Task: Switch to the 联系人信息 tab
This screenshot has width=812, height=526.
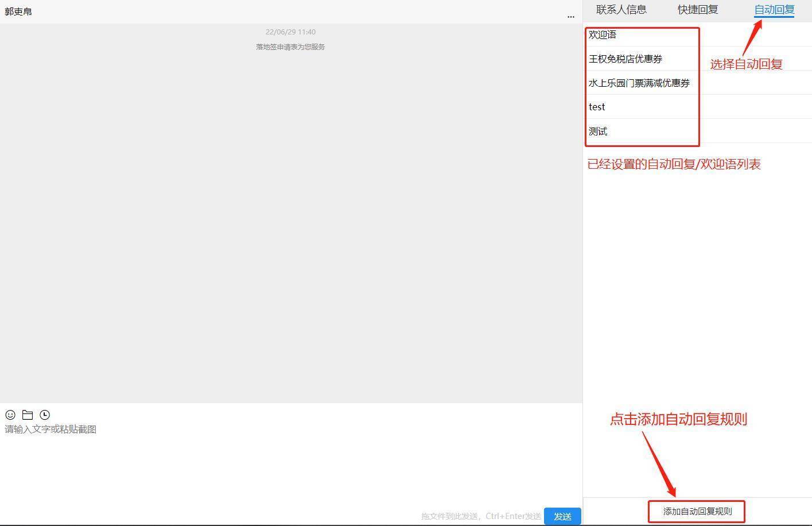Action: [x=620, y=9]
